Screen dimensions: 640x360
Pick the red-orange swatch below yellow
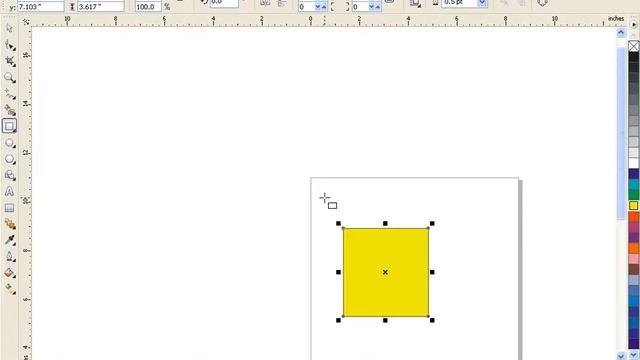633,216
